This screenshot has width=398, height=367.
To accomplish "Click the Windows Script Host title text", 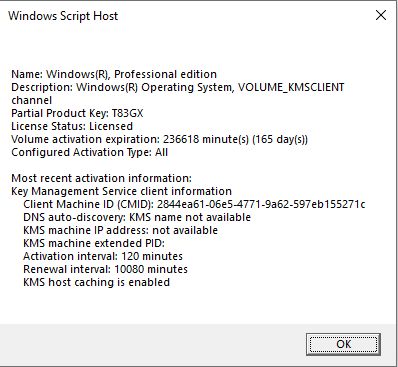I will click(x=63, y=16).
